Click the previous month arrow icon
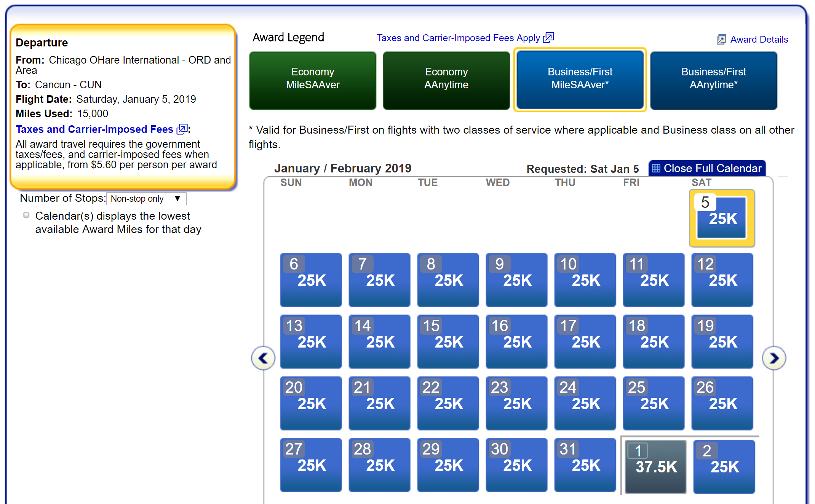 tap(263, 358)
